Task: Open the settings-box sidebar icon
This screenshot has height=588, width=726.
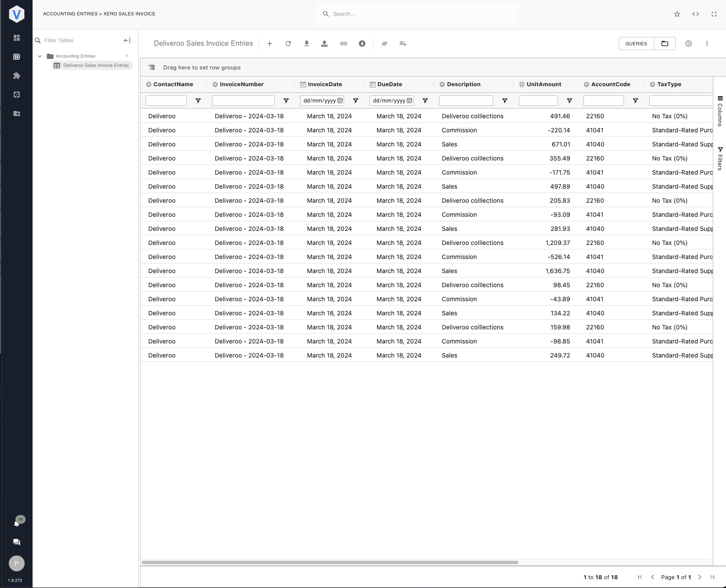Action: coord(17,95)
